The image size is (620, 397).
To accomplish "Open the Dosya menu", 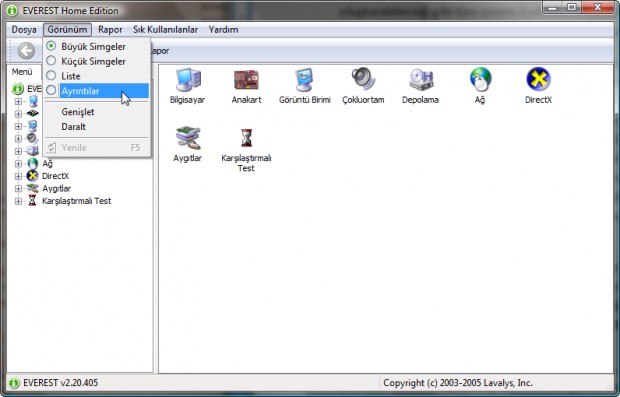I will tap(24, 30).
